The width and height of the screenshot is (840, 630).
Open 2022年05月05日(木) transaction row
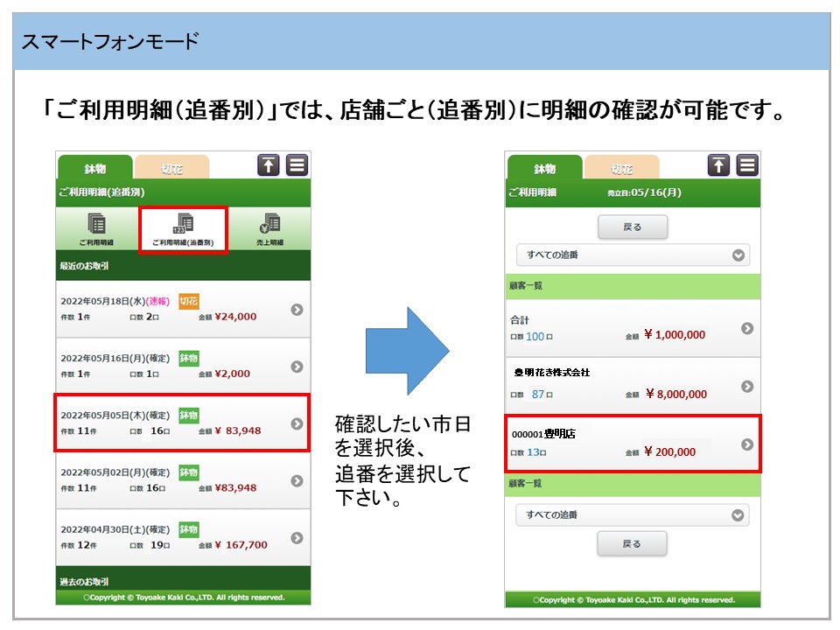point(182,423)
